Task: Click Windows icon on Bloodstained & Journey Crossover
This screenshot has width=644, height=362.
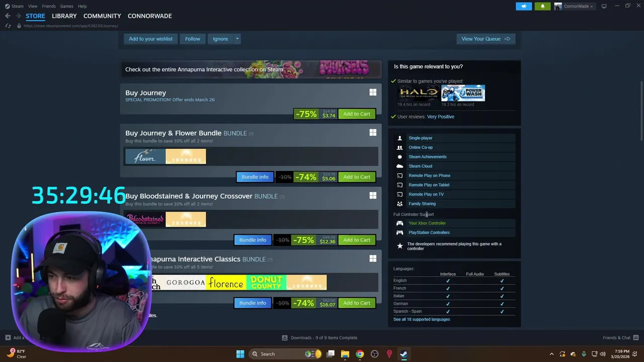Action: (373, 196)
